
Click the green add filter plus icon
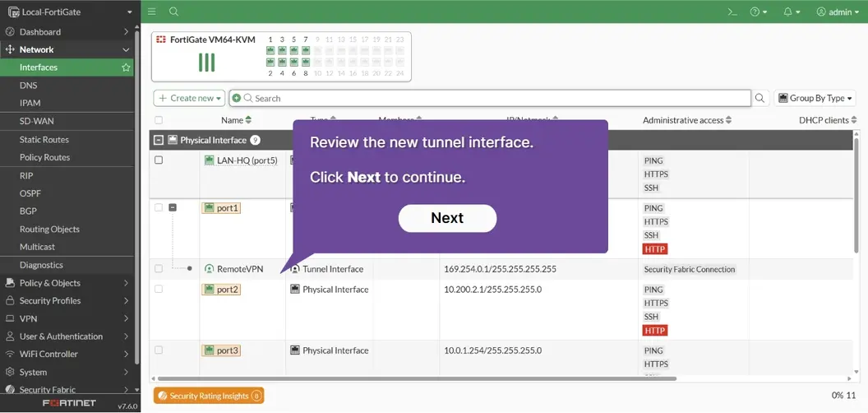(x=237, y=98)
